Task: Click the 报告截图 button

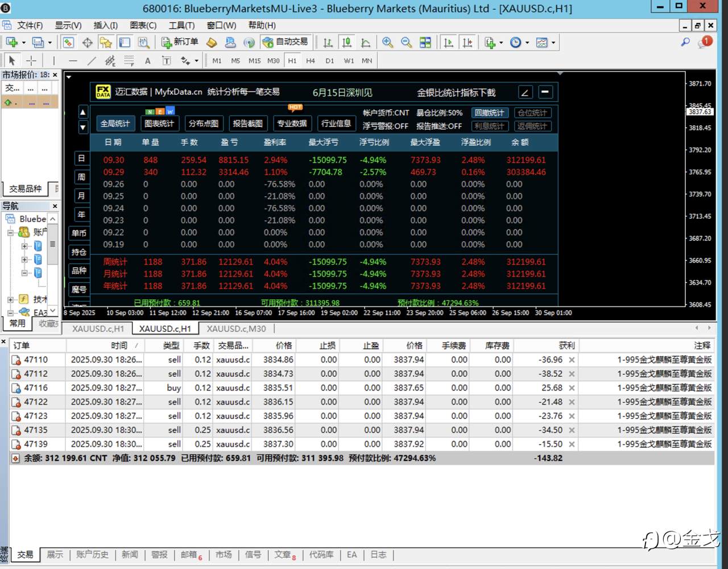Action: tap(247, 123)
